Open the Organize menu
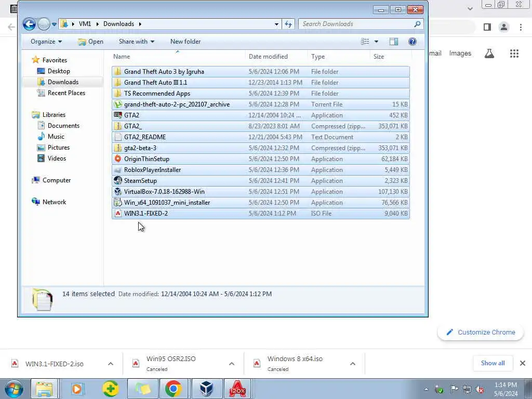 (46, 42)
